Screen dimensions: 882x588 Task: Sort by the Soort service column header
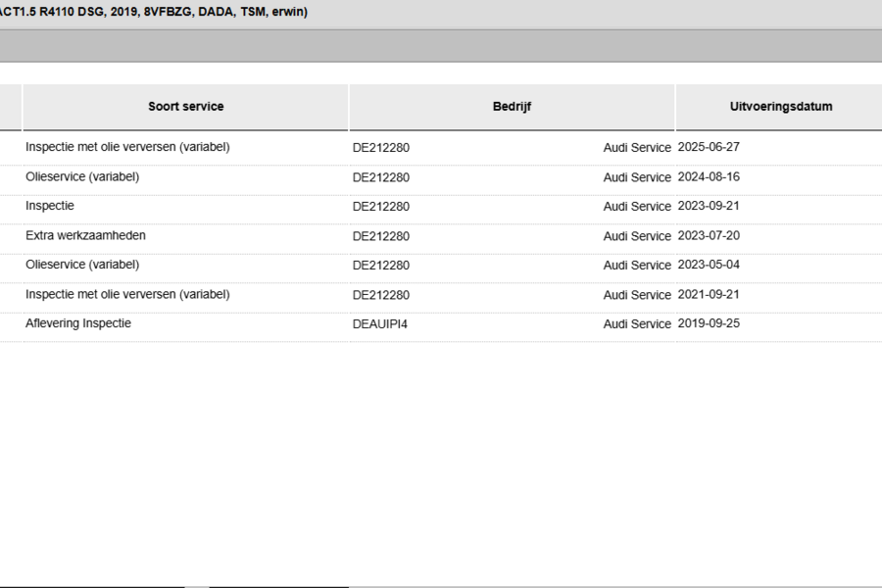pos(185,107)
